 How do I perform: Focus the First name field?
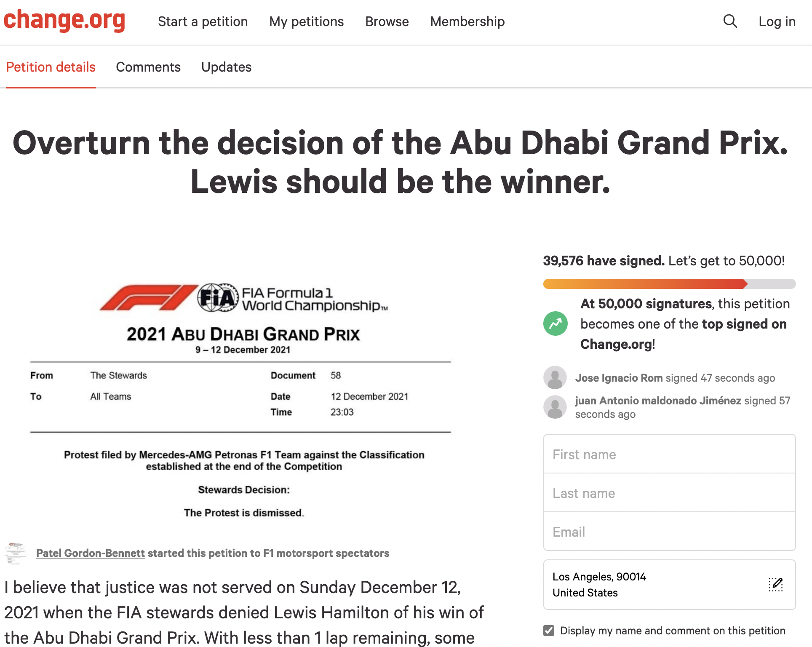coord(669,455)
